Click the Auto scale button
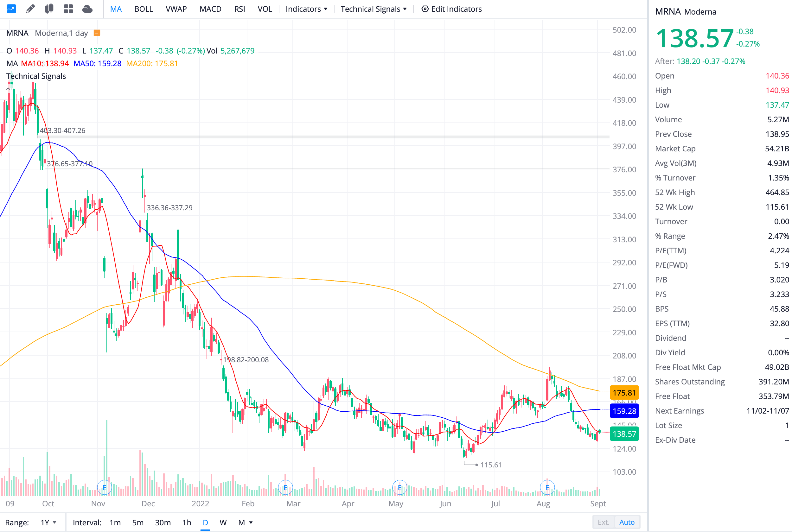792x532 pixels. (626, 522)
